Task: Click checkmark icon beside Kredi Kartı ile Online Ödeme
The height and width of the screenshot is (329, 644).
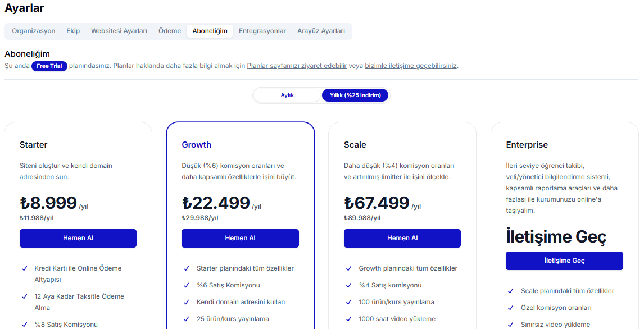Action: point(24,268)
